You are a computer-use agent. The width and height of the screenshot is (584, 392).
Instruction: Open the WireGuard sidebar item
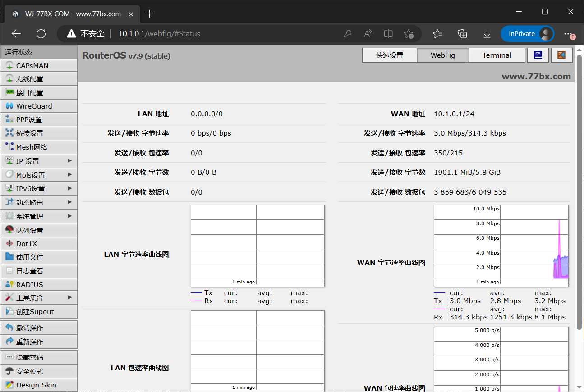(x=34, y=106)
